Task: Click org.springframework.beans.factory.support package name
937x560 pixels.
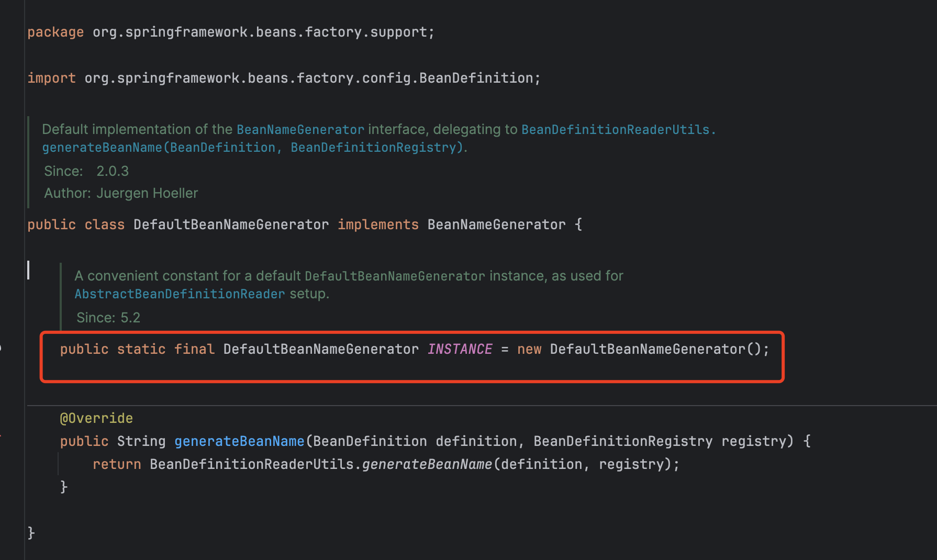Action: [x=260, y=32]
